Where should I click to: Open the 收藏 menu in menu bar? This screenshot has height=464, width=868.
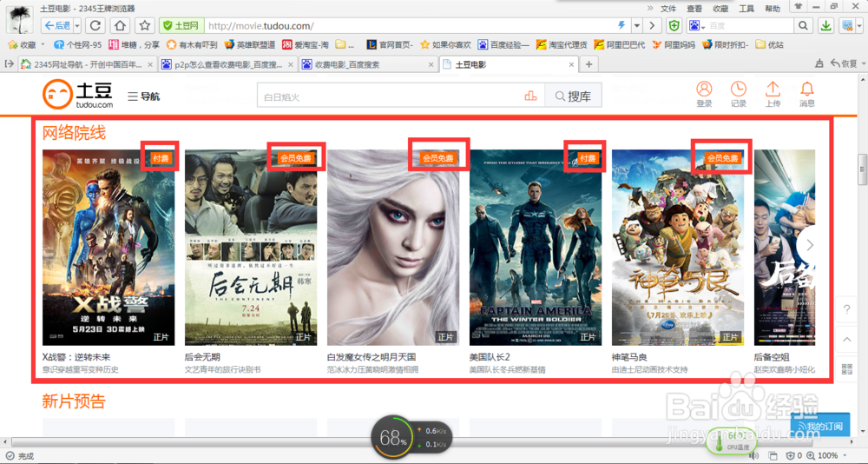tap(720, 9)
